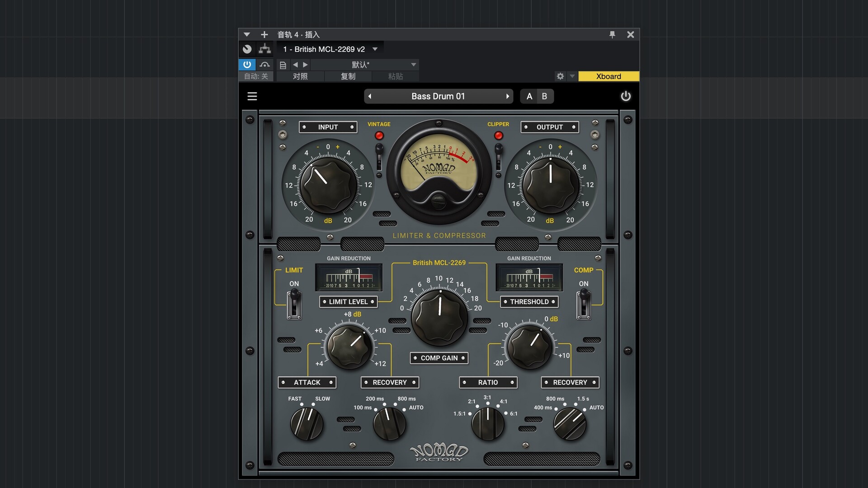Switch to preset slot B

pyautogui.click(x=545, y=96)
